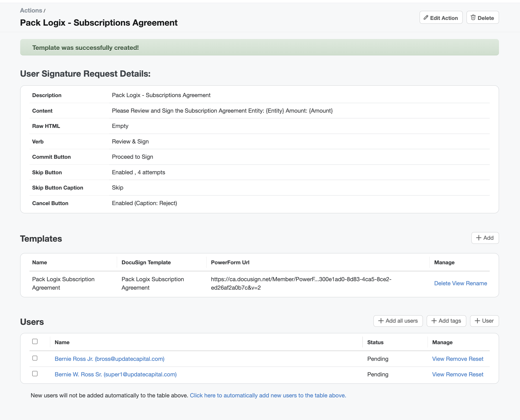Click the Commit Button value "Proceed to Sign"
Viewport: 520px width, 420px height.
(133, 157)
